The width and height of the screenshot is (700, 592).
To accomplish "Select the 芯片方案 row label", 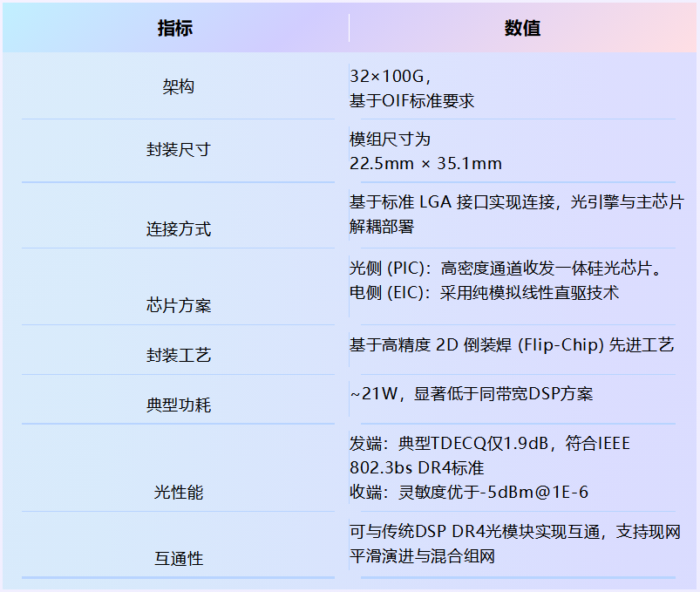I will tap(178, 305).
